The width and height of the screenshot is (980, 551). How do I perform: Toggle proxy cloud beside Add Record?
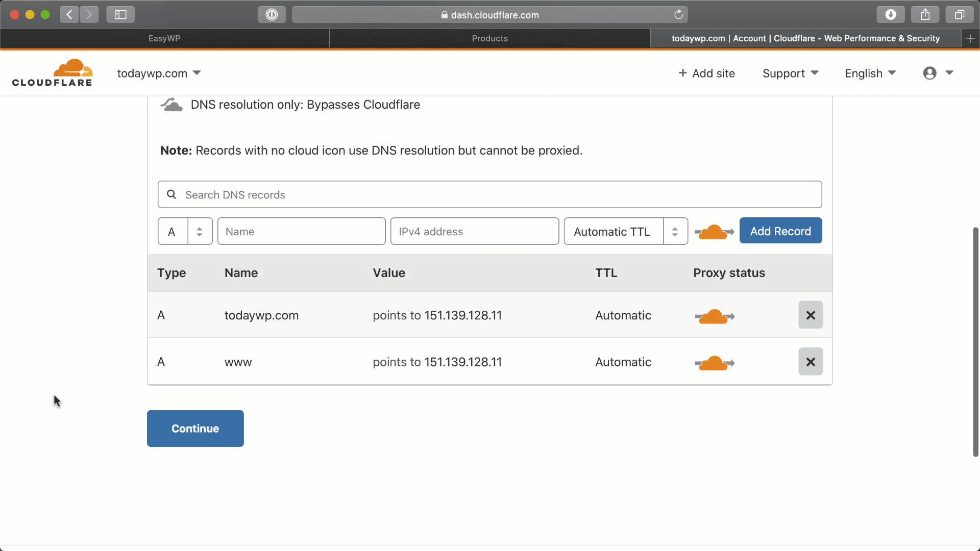pos(714,232)
